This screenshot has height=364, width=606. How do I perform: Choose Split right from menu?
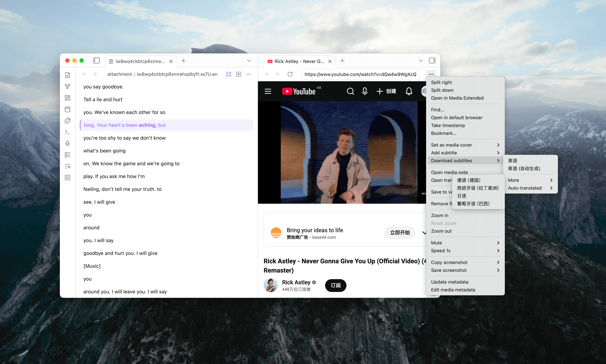click(465, 82)
